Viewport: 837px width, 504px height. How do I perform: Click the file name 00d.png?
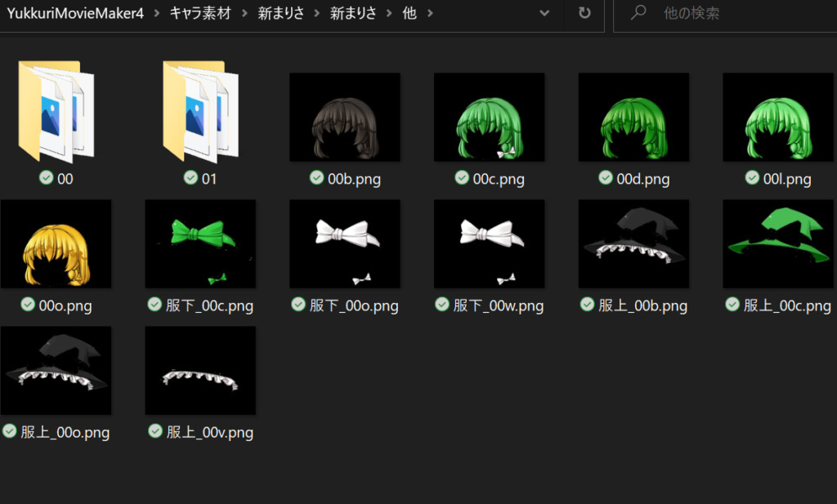tap(642, 179)
